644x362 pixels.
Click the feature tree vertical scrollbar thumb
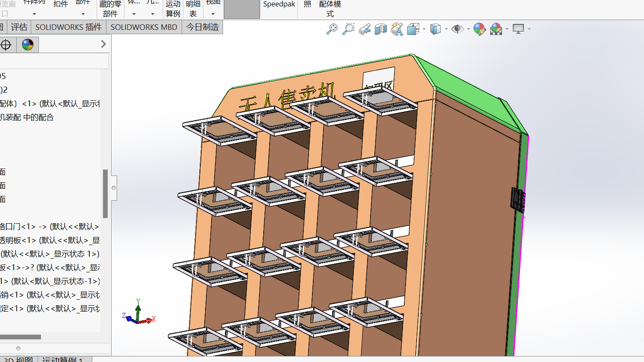[x=105, y=194]
